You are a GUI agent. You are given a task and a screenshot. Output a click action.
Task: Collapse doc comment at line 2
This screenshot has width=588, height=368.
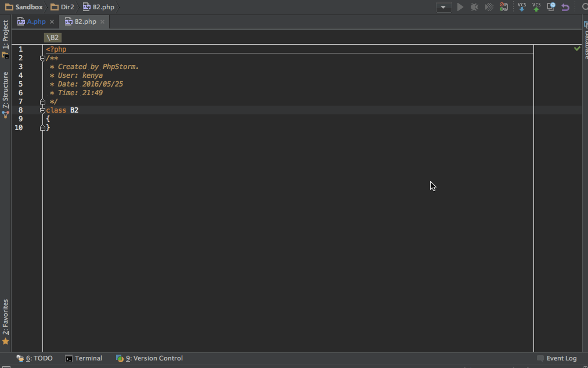click(42, 58)
